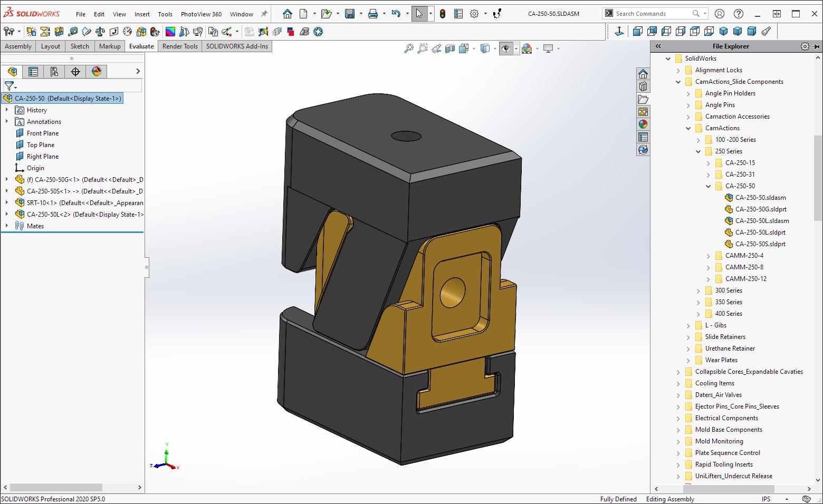Toggle the Select arrow tool
823x504 pixels.
tap(419, 14)
